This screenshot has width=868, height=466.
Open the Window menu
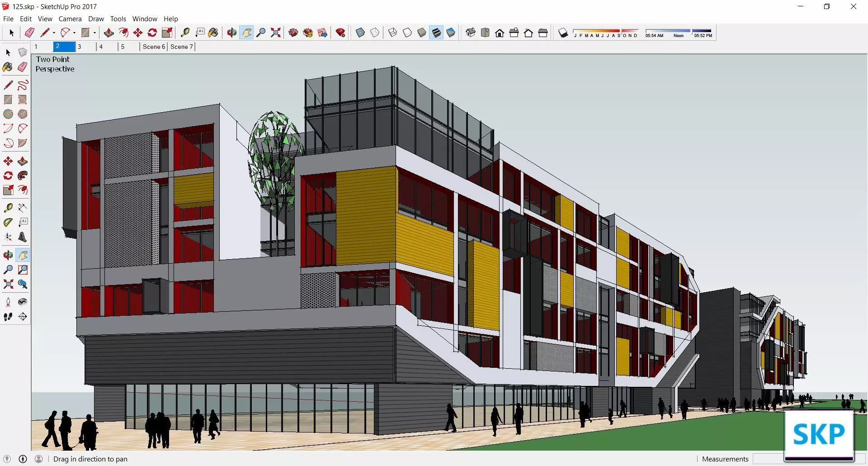tap(145, 19)
